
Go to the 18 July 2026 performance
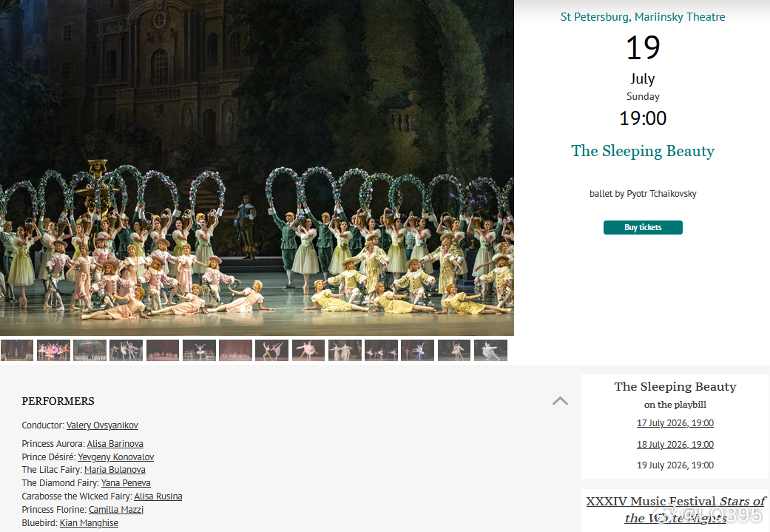[675, 445]
